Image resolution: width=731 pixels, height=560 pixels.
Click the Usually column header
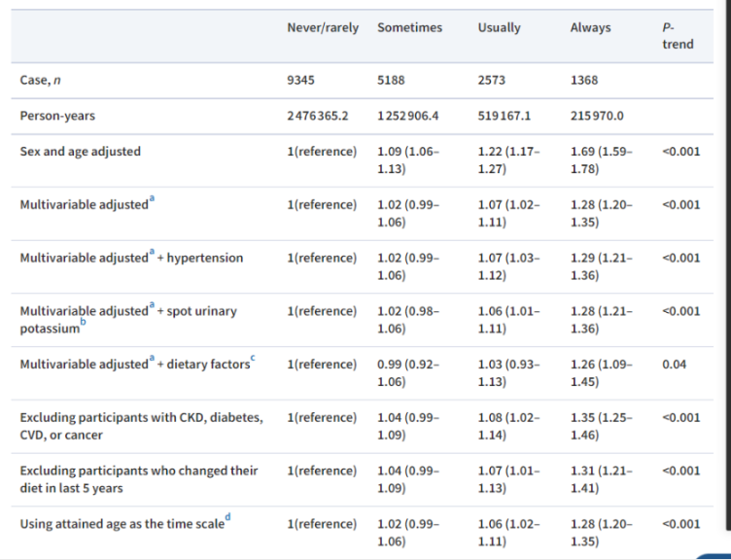click(499, 28)
